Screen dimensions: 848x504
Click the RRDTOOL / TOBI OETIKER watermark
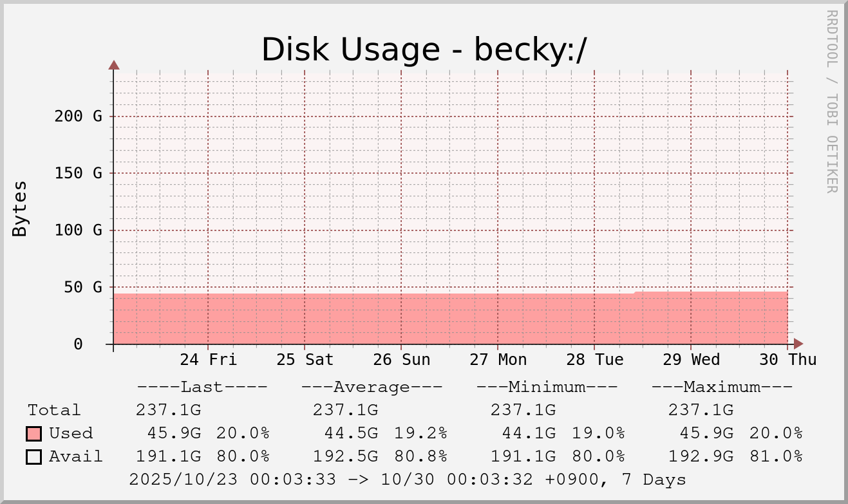point(831,101)
